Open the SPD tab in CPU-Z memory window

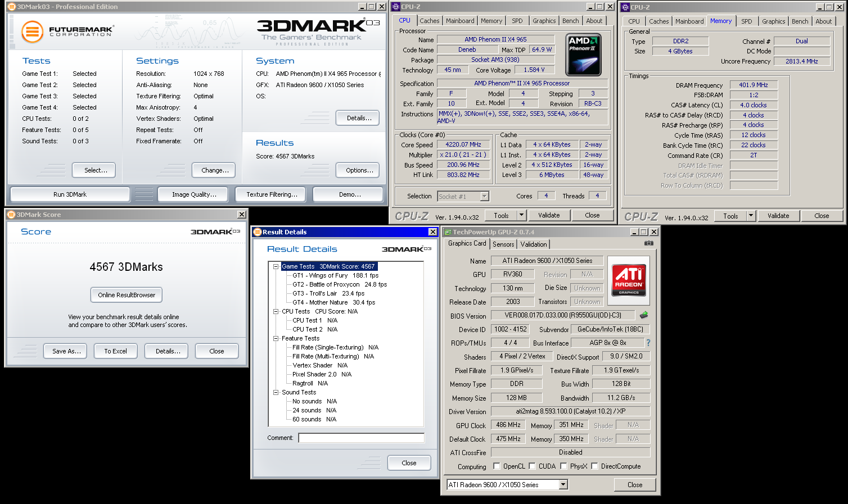point(746,21)
